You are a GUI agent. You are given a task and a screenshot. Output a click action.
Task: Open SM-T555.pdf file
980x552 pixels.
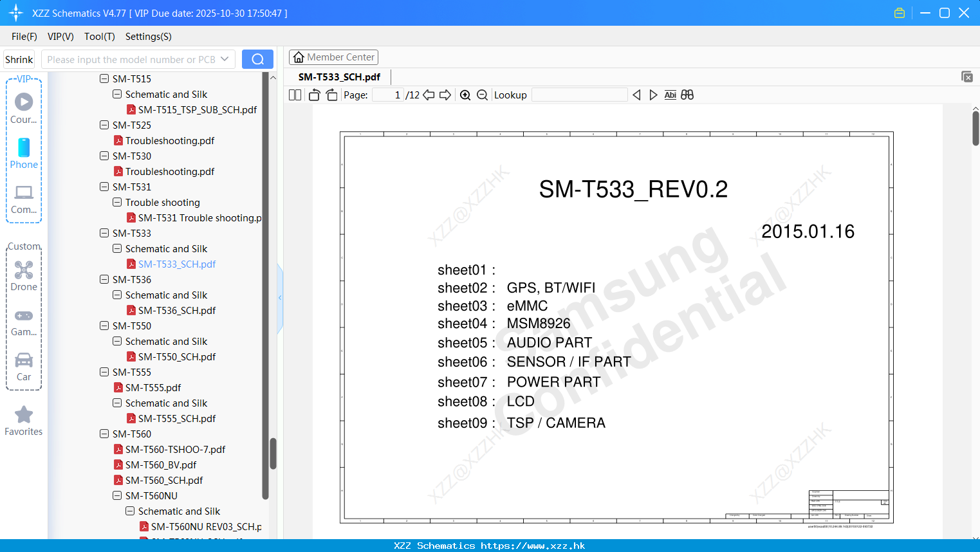153,387
